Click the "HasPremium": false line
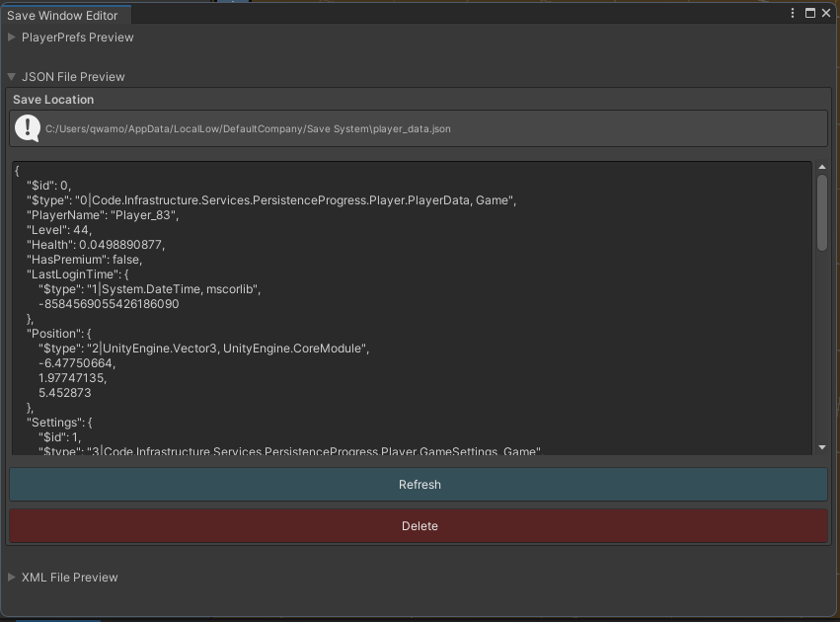The width and height of the screenshot is (840, 622). [x=84, y=260]
